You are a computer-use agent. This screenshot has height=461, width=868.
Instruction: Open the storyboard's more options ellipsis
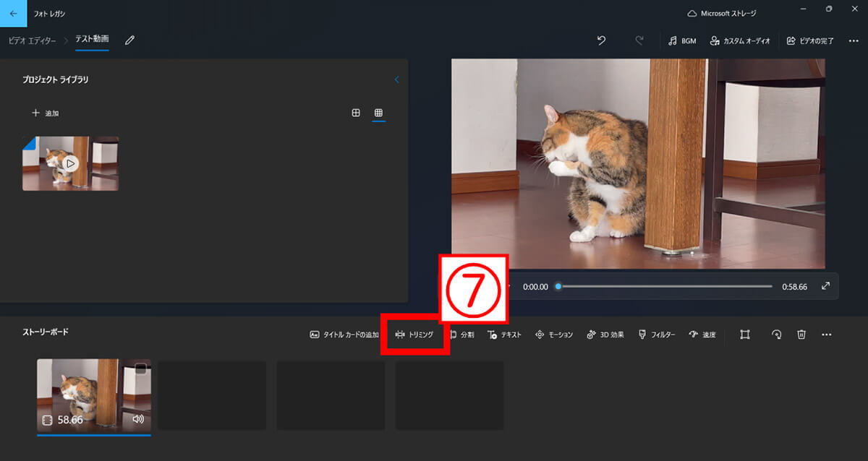tap(827, 335)
